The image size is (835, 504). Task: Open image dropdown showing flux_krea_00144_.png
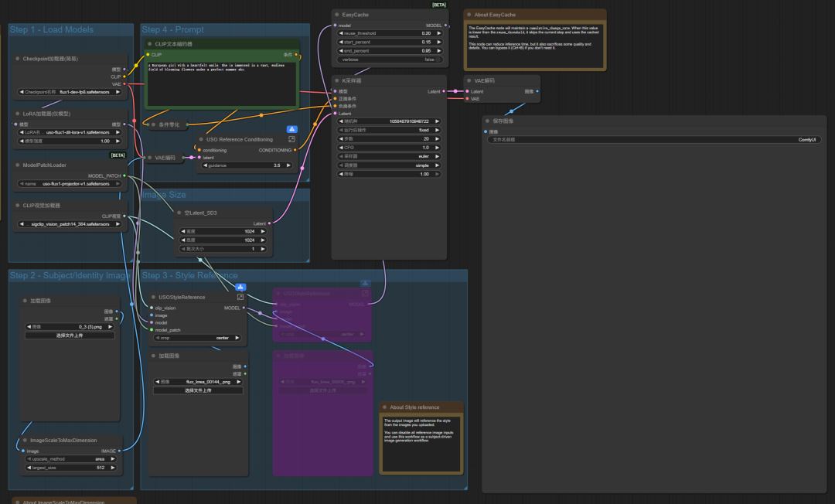coord(198,382)
